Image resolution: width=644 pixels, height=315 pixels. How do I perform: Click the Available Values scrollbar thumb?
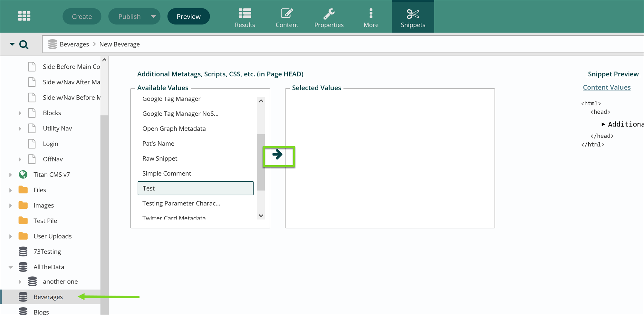point(261,162)
